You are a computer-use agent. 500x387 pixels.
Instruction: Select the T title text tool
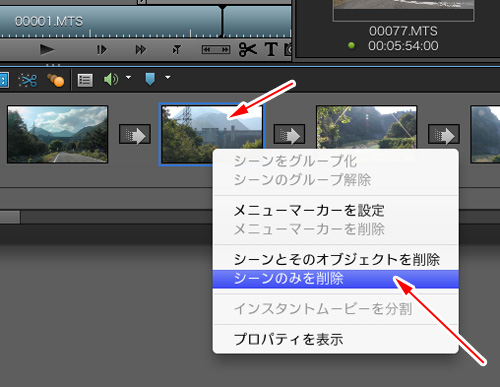tap(271, 50)
